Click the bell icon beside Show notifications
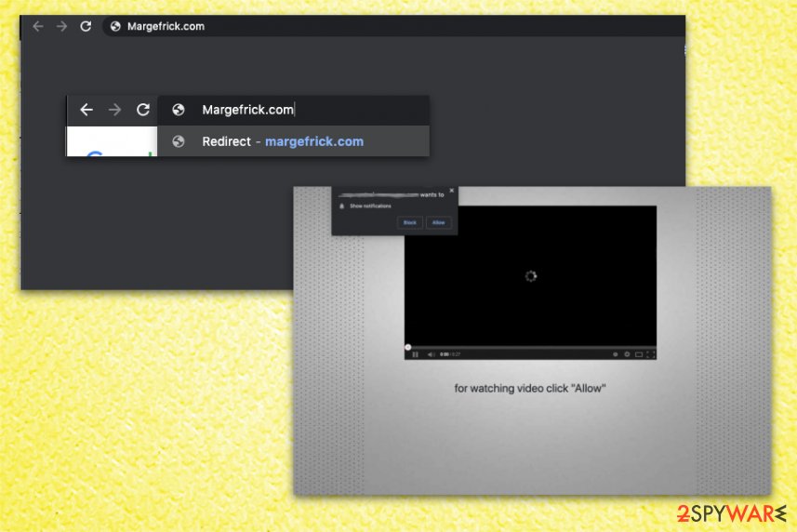The image size is (797, 532). point(341,206)
